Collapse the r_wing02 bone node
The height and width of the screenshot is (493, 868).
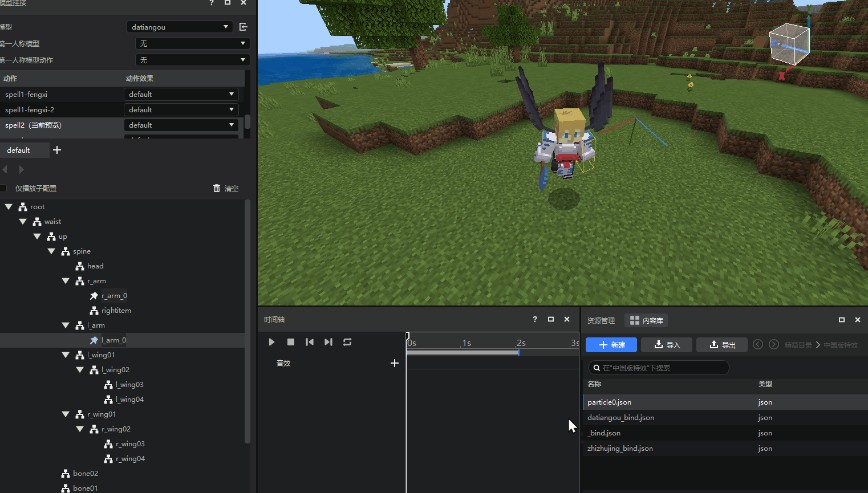(80, 429)
